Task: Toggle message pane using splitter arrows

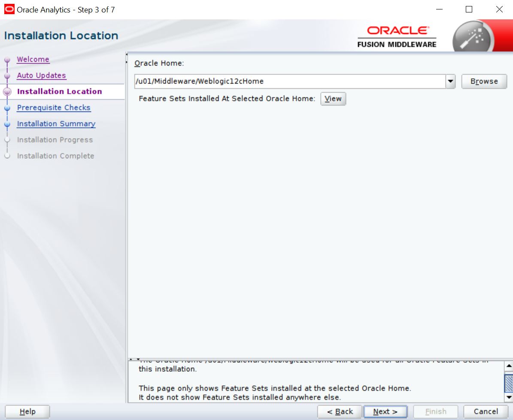Action: (x=135, y=360)
